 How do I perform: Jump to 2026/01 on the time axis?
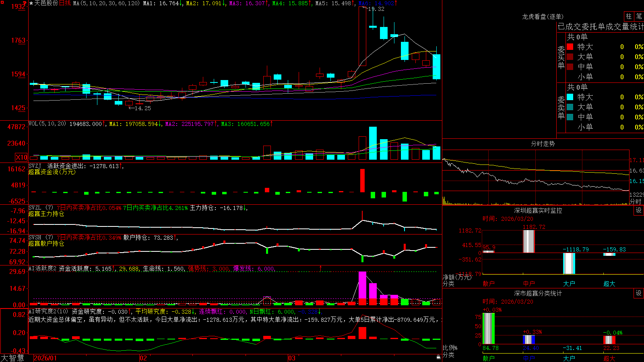pyautogui.click(x=45, y=358)
